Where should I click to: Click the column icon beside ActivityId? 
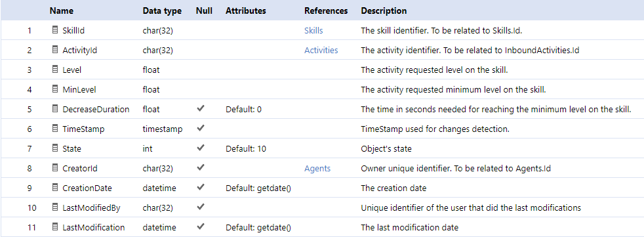(x=55, y=50)
